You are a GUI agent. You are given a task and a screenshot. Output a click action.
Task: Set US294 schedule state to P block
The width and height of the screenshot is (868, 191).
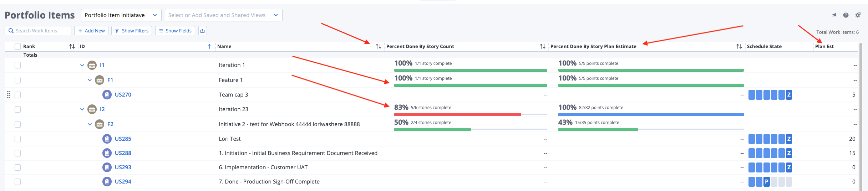click(766, 182)
